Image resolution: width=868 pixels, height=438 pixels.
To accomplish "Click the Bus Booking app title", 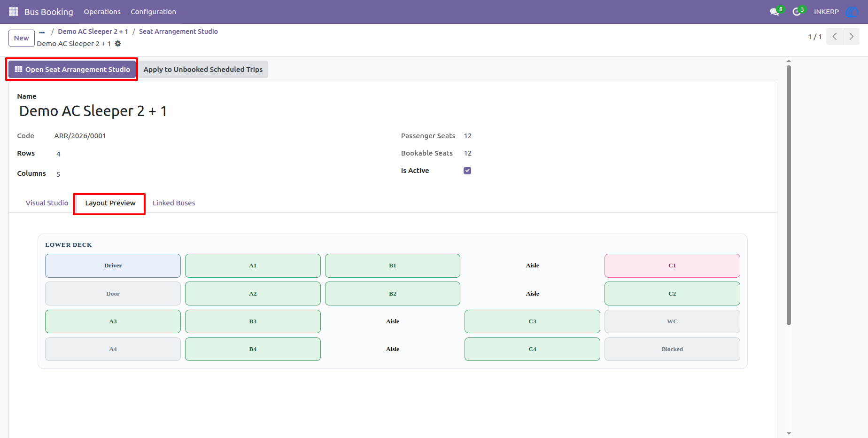I will [49, 12].
